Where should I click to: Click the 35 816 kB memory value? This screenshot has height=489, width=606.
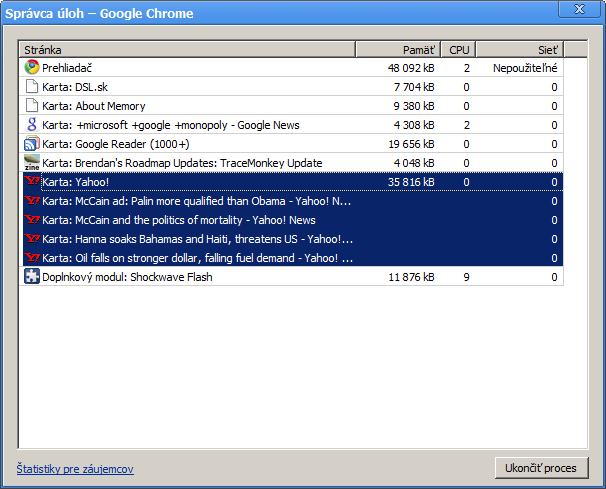click(411, 182)
